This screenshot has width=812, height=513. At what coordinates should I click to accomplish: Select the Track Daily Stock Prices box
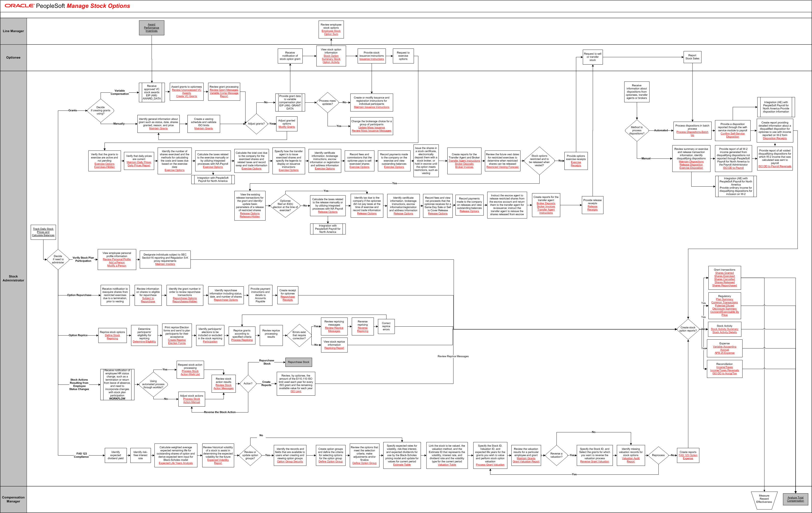tap(43, 232)
